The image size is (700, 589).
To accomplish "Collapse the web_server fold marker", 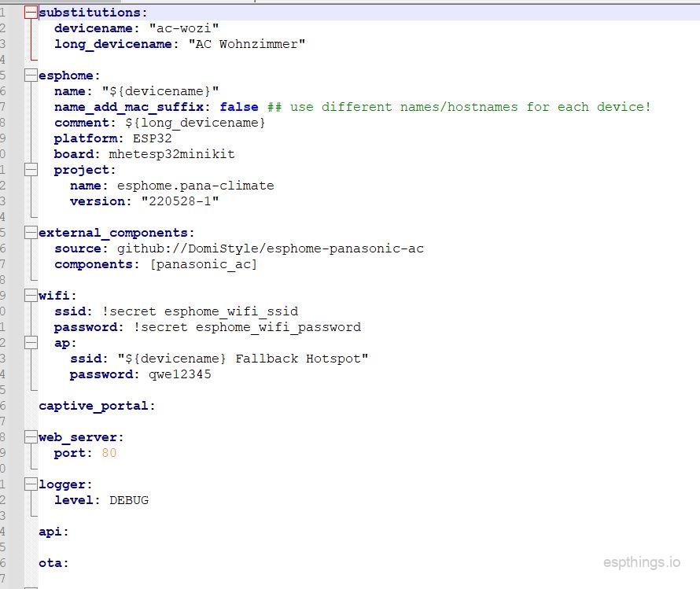I will pyautogui.click(x=31, y=437).
